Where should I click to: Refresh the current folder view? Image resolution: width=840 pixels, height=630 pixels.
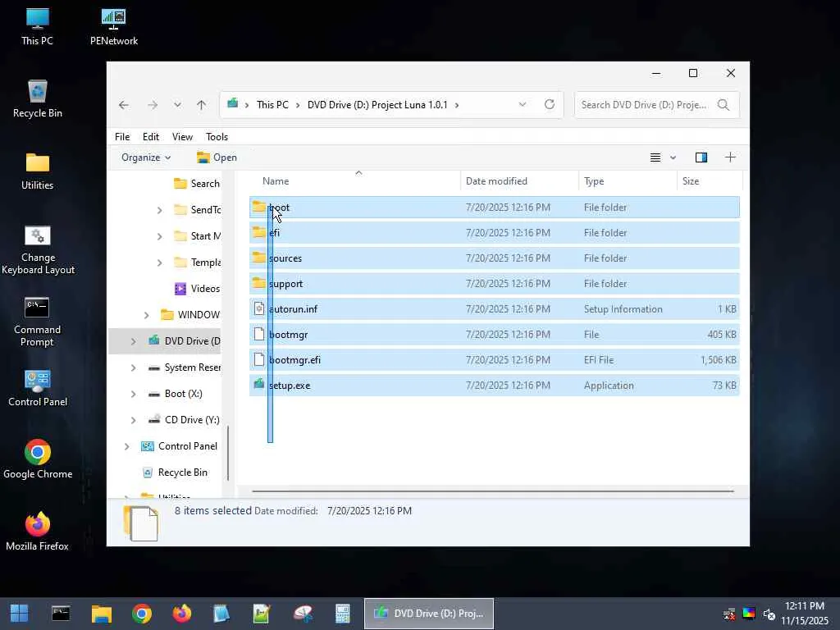pyautogui.click(x=549, y=104)
